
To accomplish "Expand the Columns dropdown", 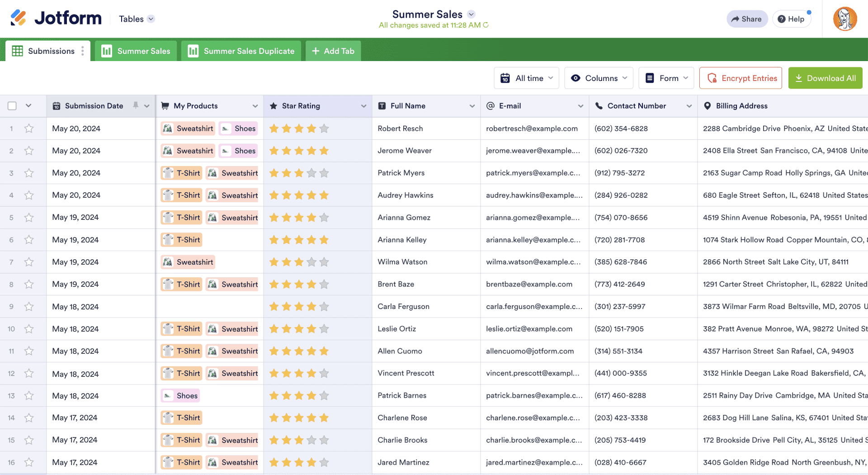I will click(599, 78).
